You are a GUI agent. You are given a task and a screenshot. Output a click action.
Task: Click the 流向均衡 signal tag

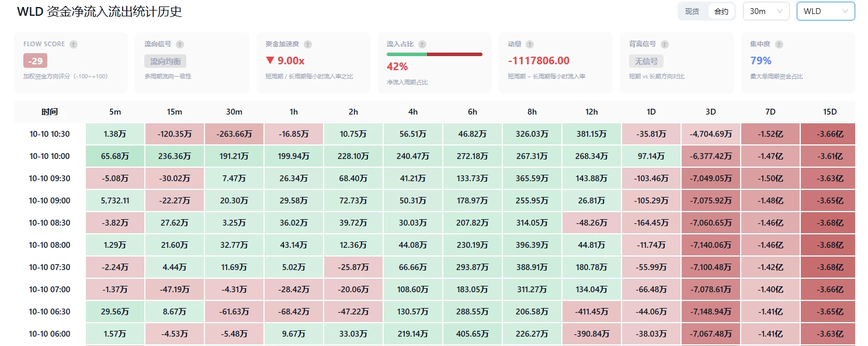click(x=165, y=61)
